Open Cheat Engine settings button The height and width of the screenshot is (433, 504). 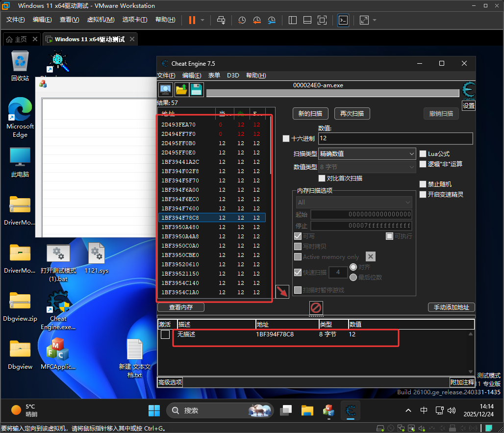click(x=468, y=106)
